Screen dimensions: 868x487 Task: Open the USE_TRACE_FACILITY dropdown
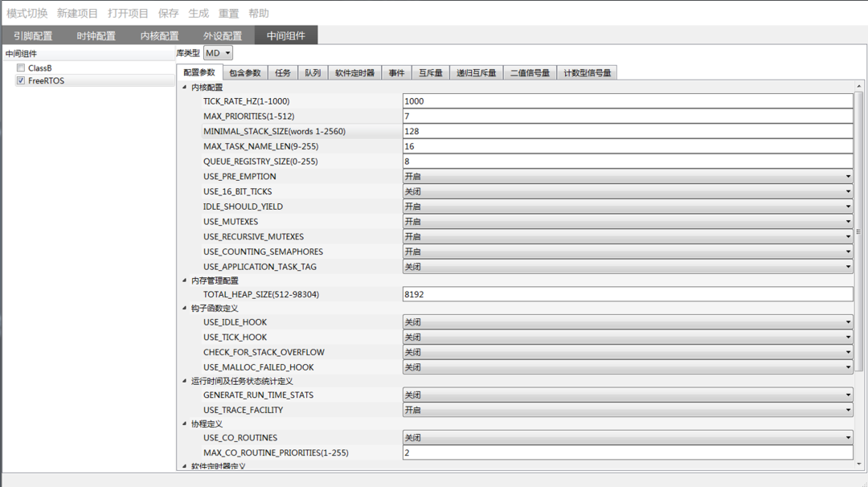click(x=628, y=410)
